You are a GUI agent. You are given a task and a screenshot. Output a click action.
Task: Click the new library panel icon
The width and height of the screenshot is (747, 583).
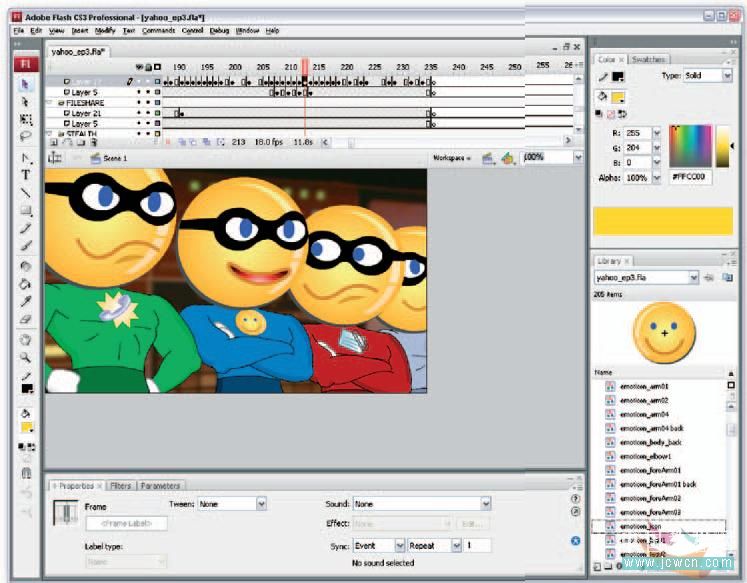tap(727, 278)
